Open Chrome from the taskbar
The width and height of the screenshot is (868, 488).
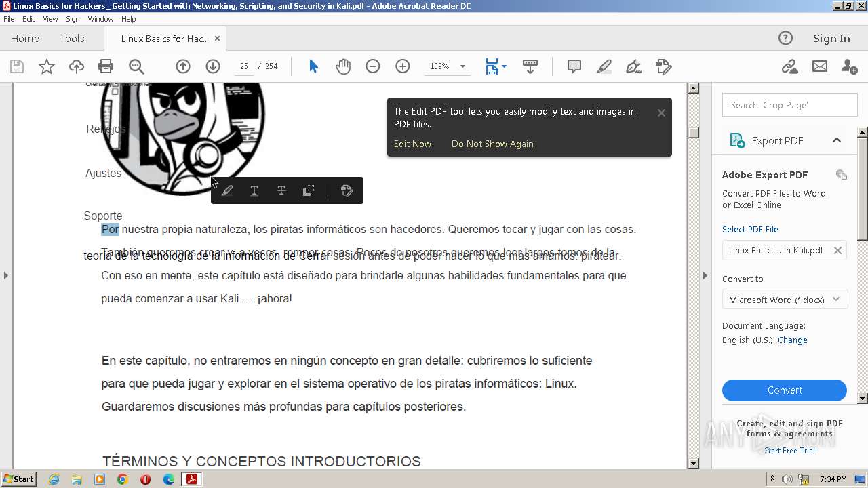(x=123, y=479)
